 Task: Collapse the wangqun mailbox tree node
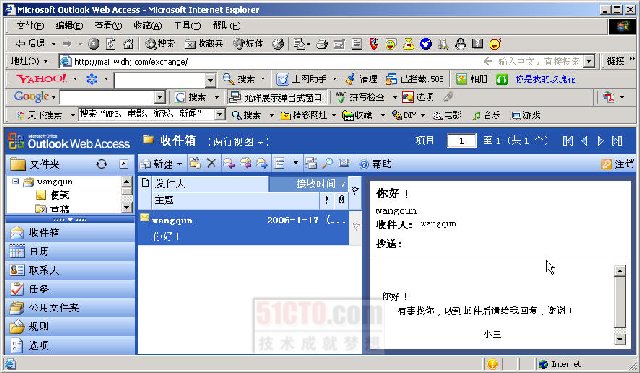click(16, 181)
